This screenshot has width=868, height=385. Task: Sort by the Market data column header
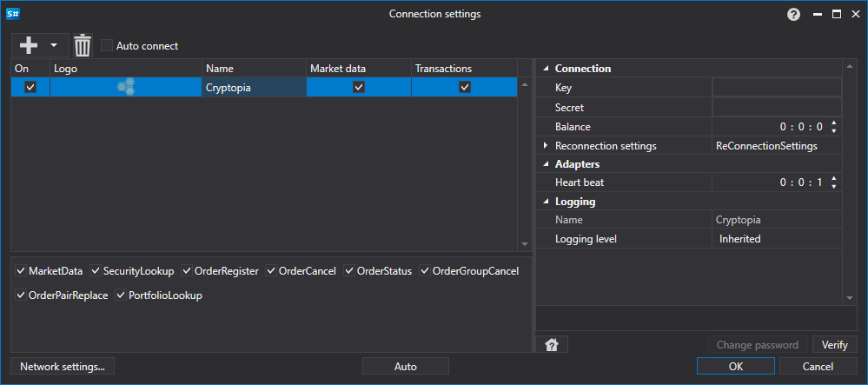coord(359,68)
